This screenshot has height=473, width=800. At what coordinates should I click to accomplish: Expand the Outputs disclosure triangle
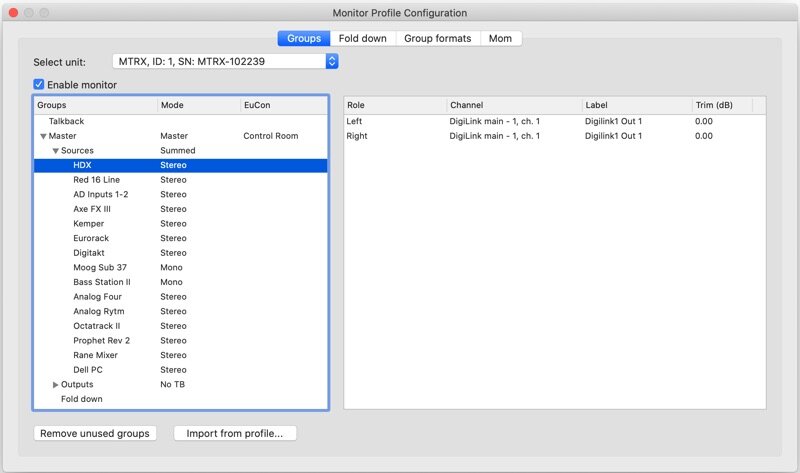[x=56, y=385]
